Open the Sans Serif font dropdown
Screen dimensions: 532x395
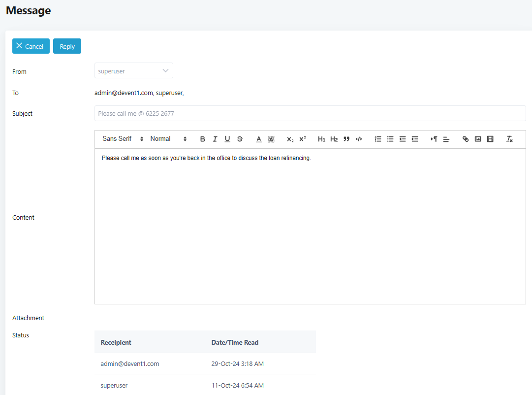pyautogui.click(x=123, y=139)
